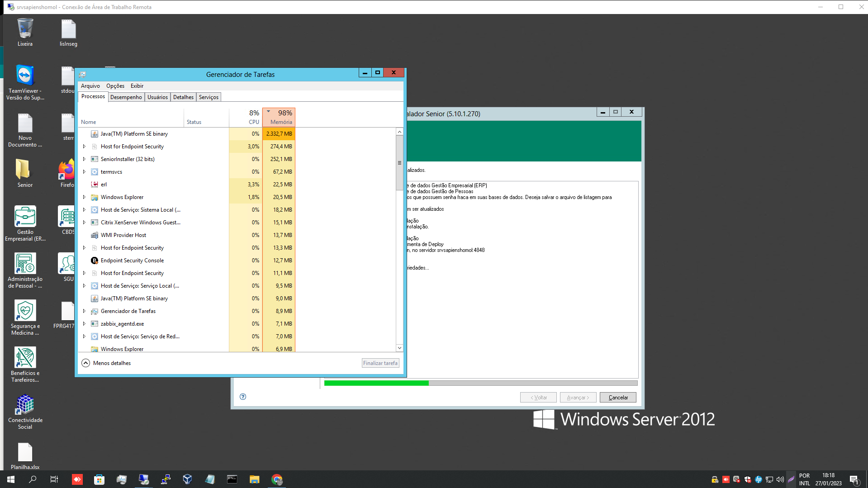868x488 pixels.
Task: Switch to the Serviços tab
Action: (209, 97)
